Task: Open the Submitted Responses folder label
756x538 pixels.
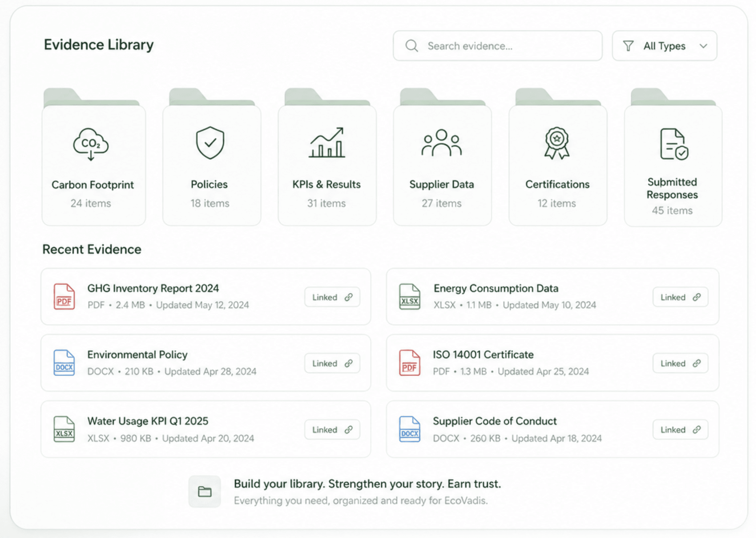Action: click(x=672, y=188)
